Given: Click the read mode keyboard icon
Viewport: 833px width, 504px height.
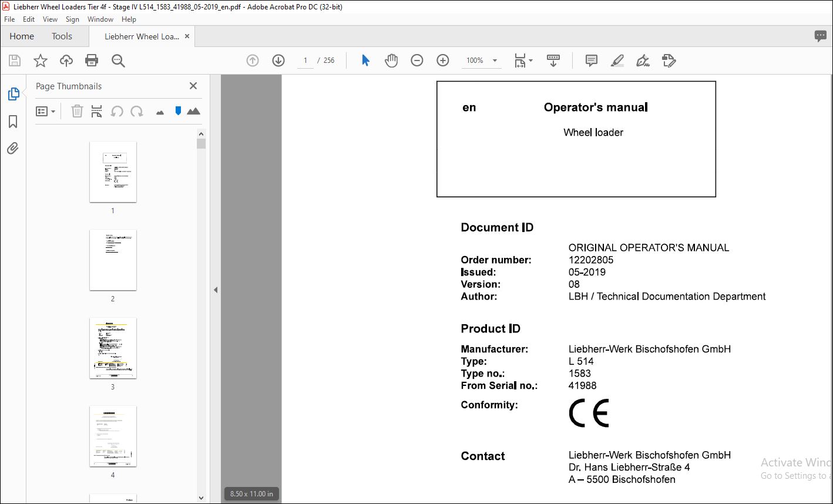Looking at the screenshot, I should click(553, 61).
